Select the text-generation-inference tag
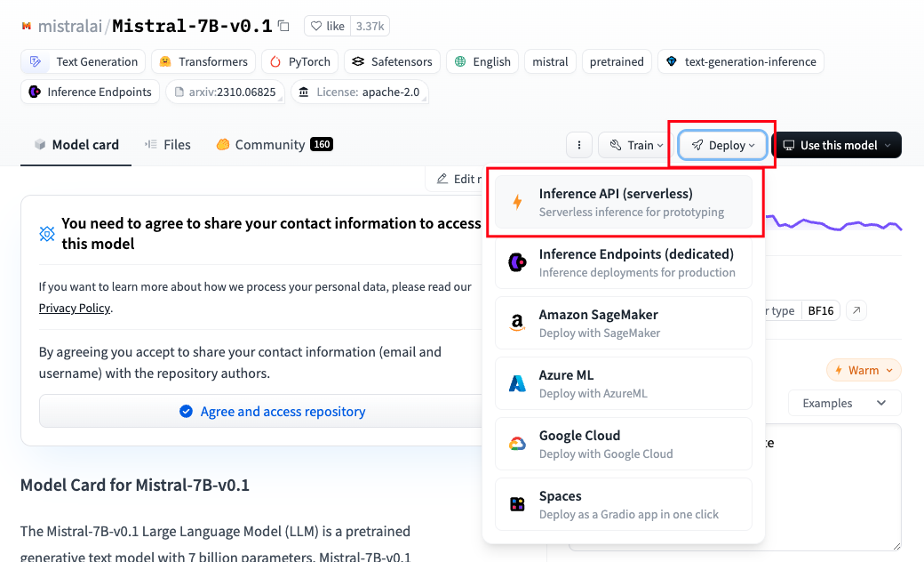This screenshot has width=924, height=562. 741,61
